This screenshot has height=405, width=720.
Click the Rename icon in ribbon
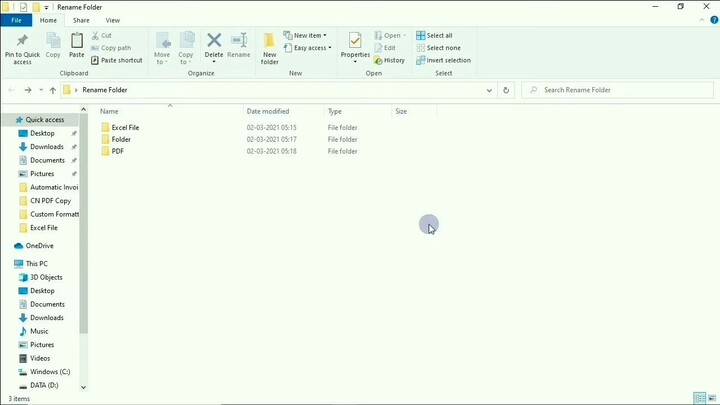point(239,46)
